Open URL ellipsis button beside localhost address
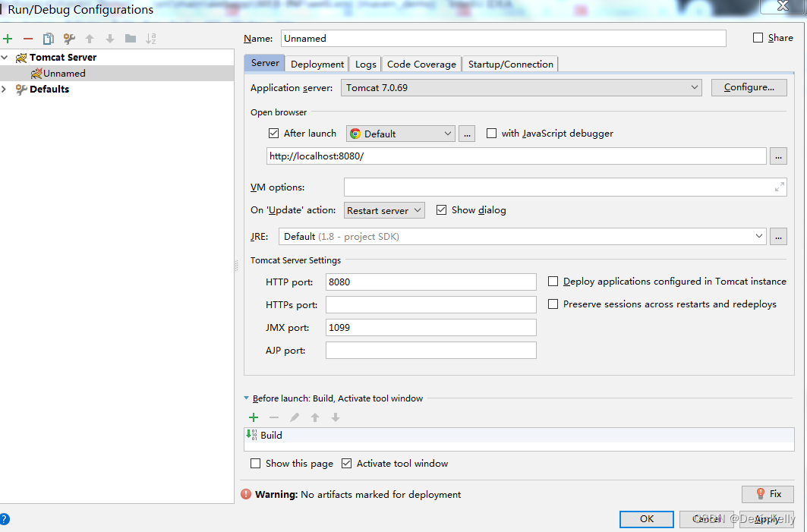The width and height of the screenshot is (807, 532). coord(778,156)
